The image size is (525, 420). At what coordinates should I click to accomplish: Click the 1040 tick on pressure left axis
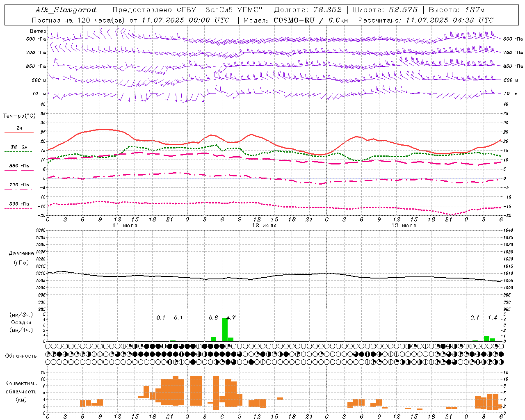coord(41,230)
